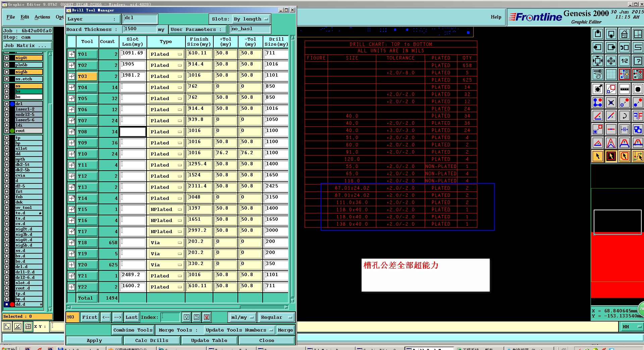Toggle checkbox for ss.etch layer

(x=7, y=79)
